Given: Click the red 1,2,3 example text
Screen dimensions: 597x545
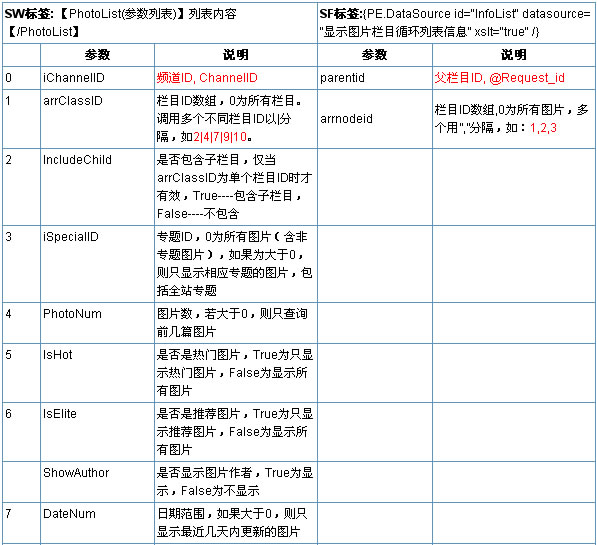Looking at the screenshot, I should (543, 128).
